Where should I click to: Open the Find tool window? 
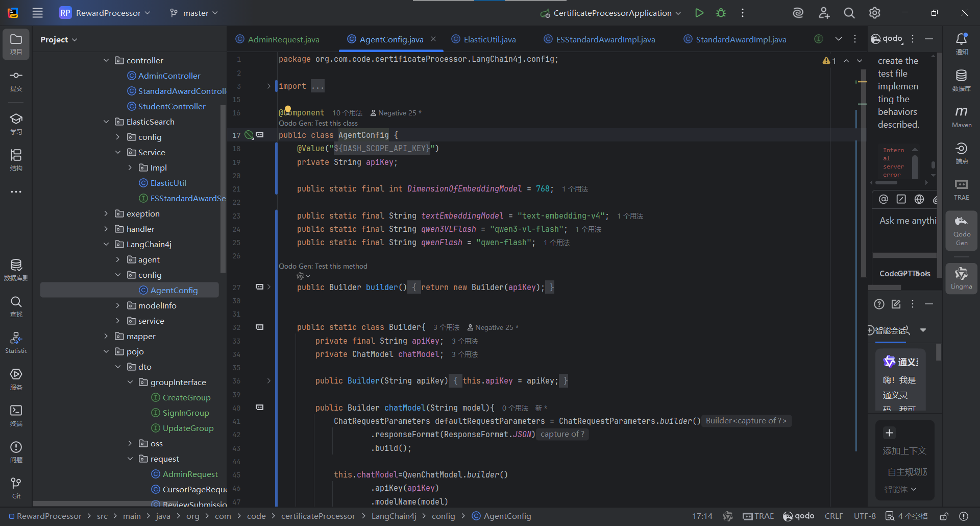pos(16,306)
